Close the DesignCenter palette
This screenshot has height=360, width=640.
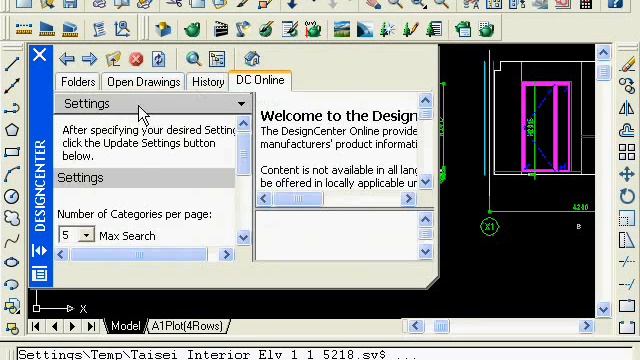[40, 54]
